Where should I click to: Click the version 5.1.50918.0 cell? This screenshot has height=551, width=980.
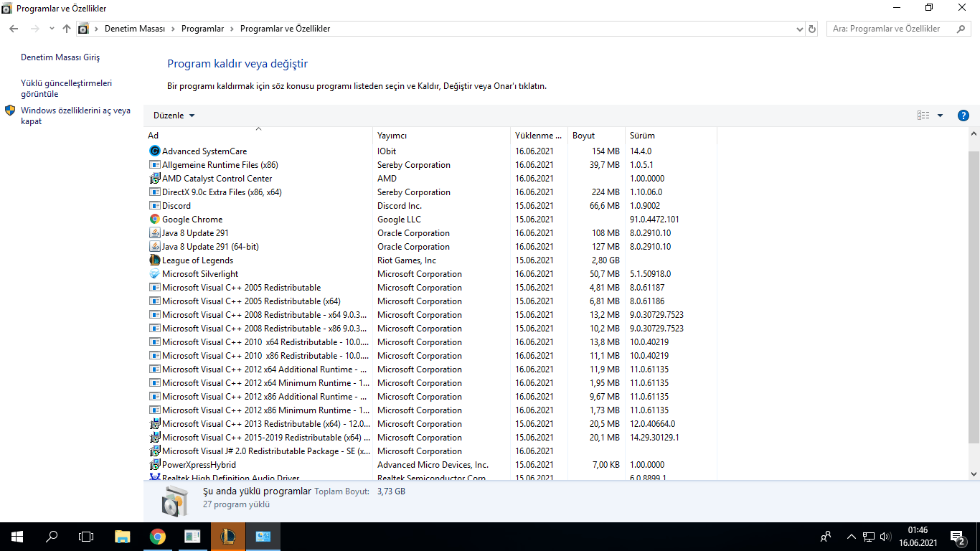click(x=650, y=274)
